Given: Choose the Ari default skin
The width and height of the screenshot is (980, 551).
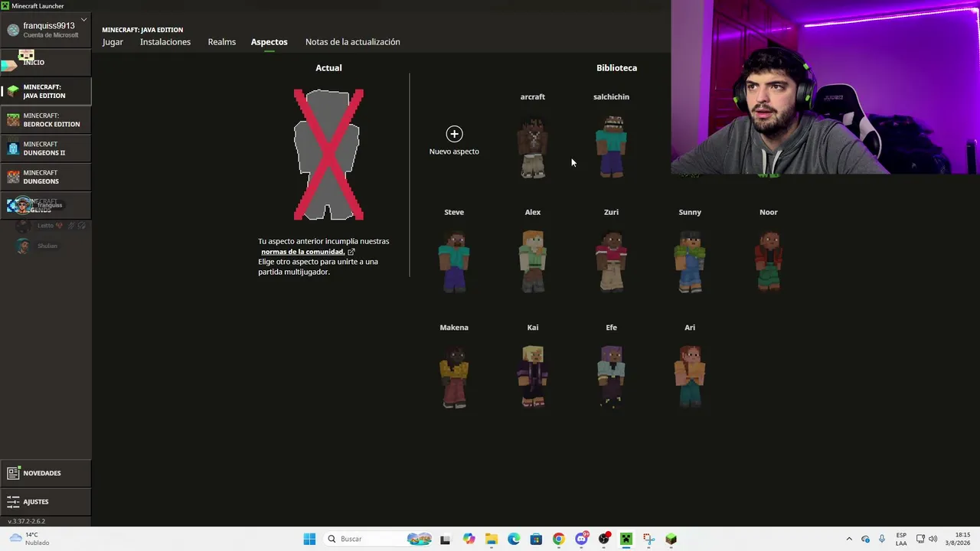Looking at the screenshot, I should tap(690, 377).
